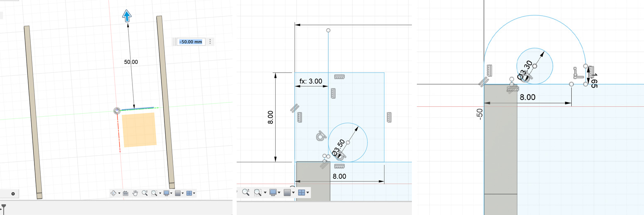644x215 pixels.
Task: Activate the Pan hand tool
Action: pyautogui.click(x=135, y=193)
